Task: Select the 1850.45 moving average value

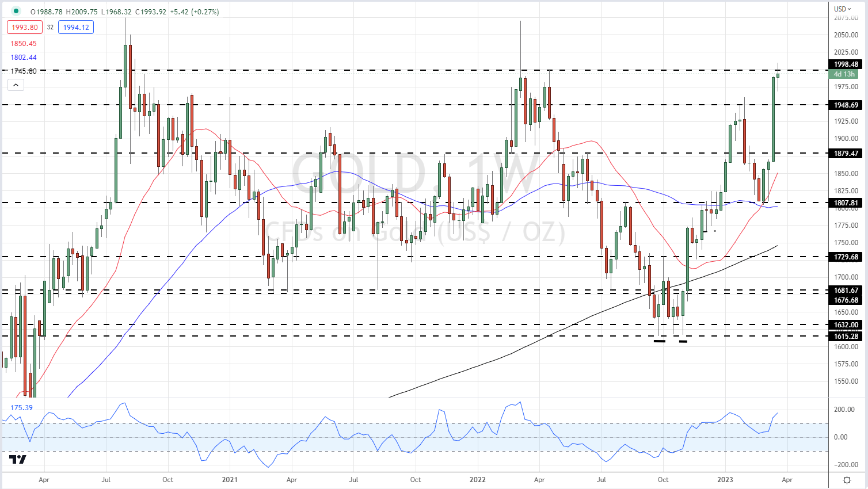Action: (24, 44)
